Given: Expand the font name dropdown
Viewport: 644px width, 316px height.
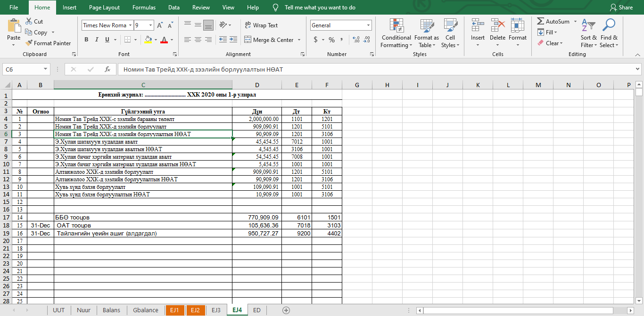Looking at the screenshot, I should tap(130, 25).
